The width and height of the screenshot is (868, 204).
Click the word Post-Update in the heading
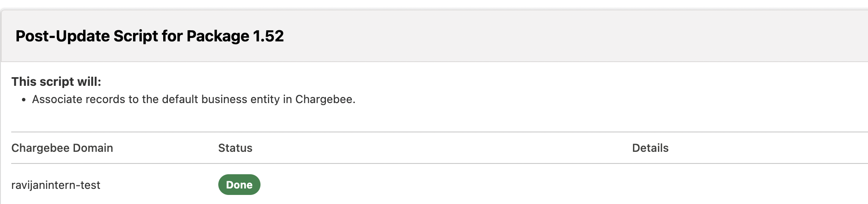pos(62,36)
